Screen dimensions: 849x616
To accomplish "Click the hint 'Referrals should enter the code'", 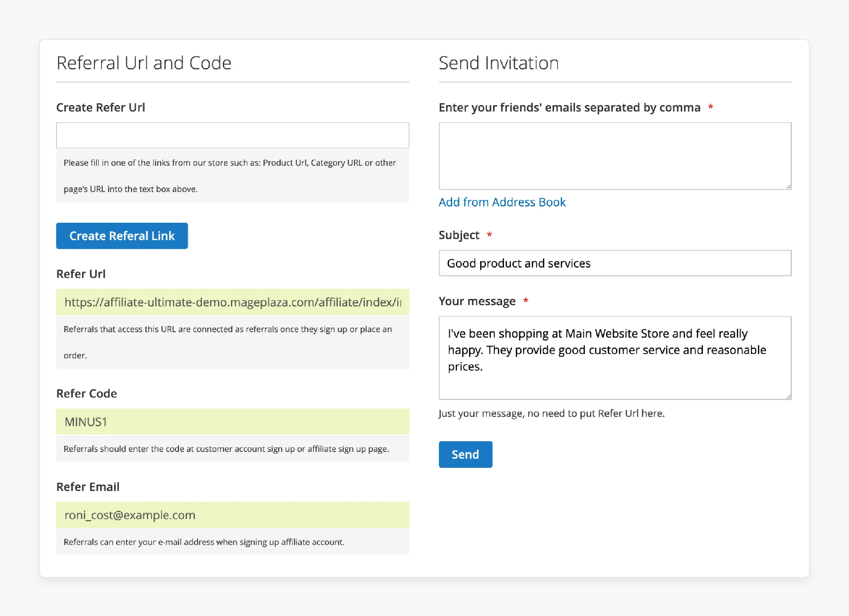I will tap(226, 449).
